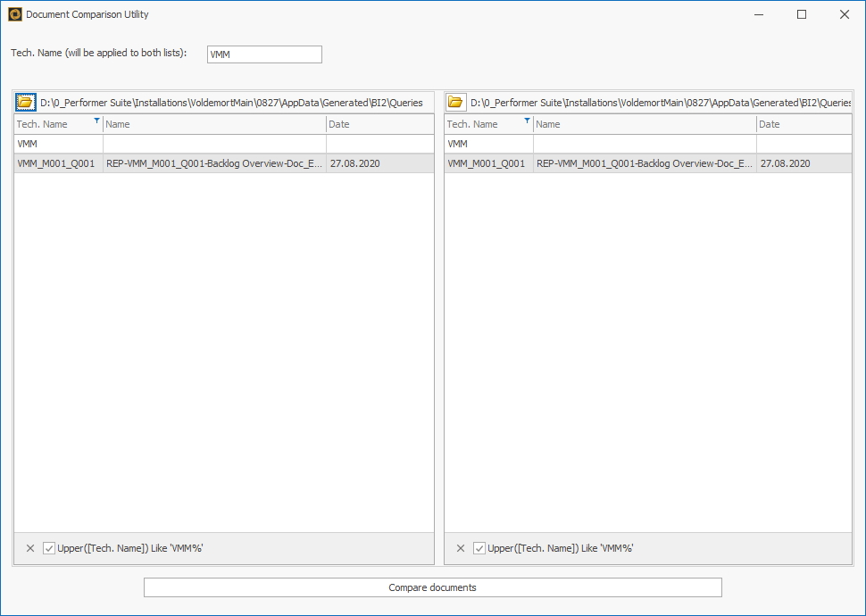Open folder browser for the right document list
The image size is (866, 616).
pos(455,102)
